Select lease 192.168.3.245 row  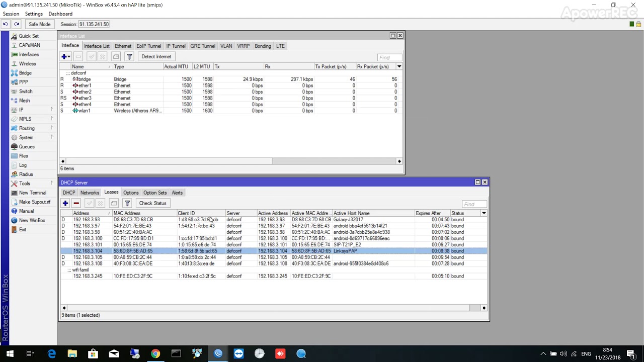point(274,276)
